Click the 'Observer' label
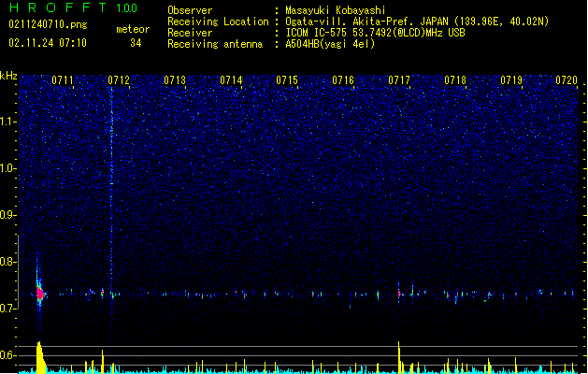 pos(190,10)
